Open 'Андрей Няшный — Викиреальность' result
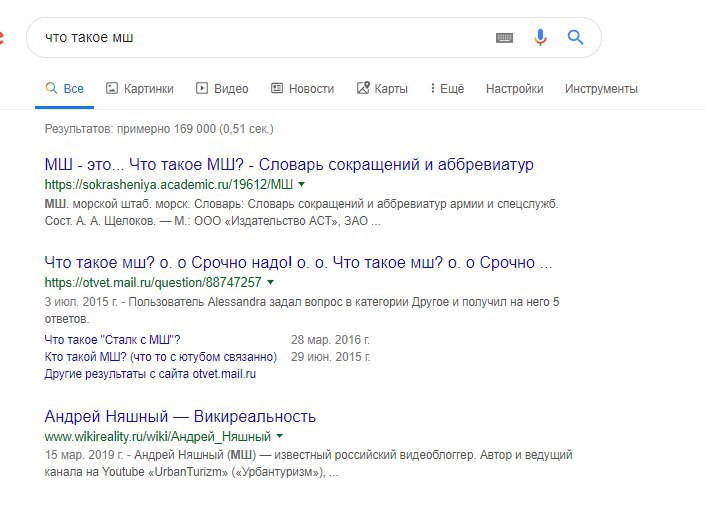This screenshot has width=706, height=508. point(180,416)
